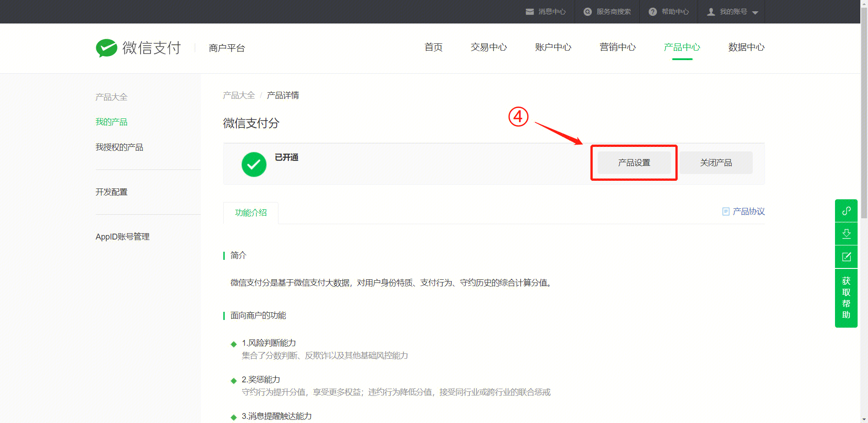Click the green diamond bullet beside 2.奖惩能力
Image resolution: width=868 pixels, height=423 pixels.
234,381
